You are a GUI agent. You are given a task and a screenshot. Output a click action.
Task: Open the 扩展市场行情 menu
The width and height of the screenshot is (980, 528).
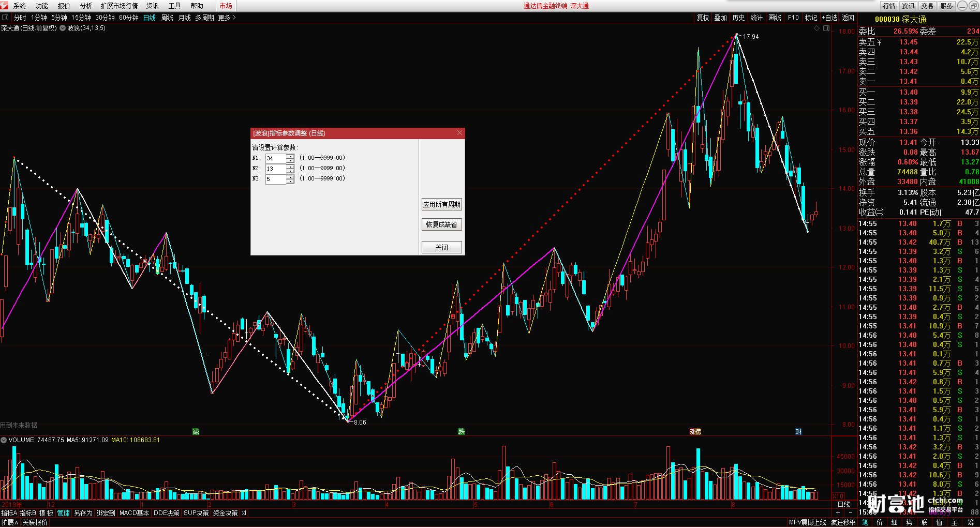[x=120, y=6]
